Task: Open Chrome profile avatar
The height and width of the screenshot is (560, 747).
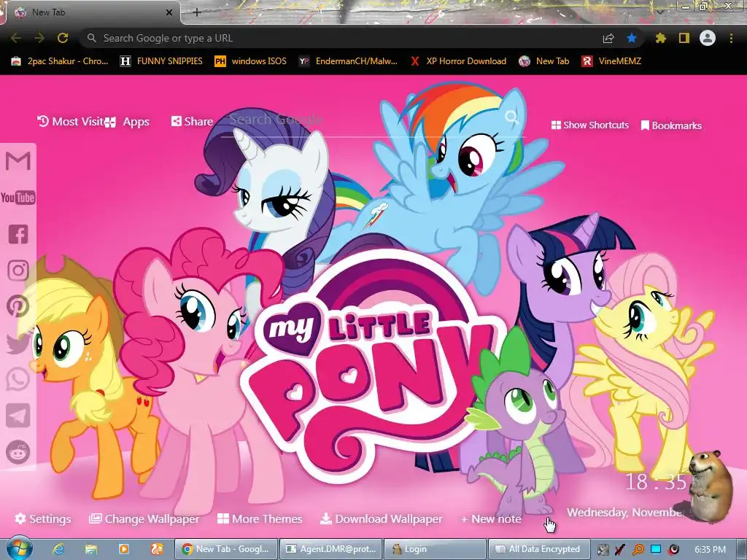Action: (x=708, y=38)
